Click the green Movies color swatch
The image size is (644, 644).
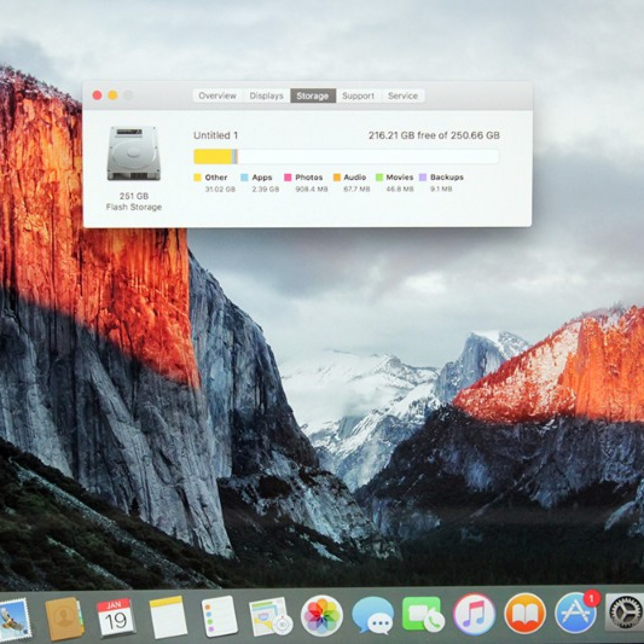[x=379, y=177]
